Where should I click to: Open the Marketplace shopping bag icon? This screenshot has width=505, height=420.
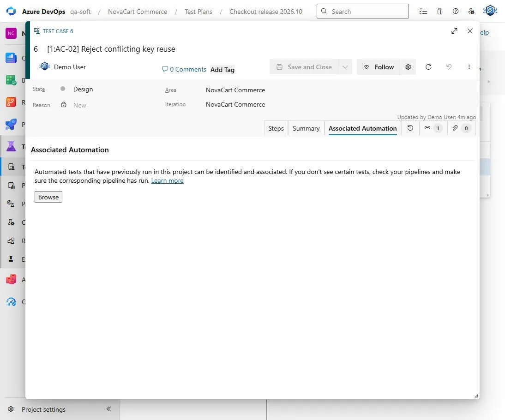pos(439,11)
